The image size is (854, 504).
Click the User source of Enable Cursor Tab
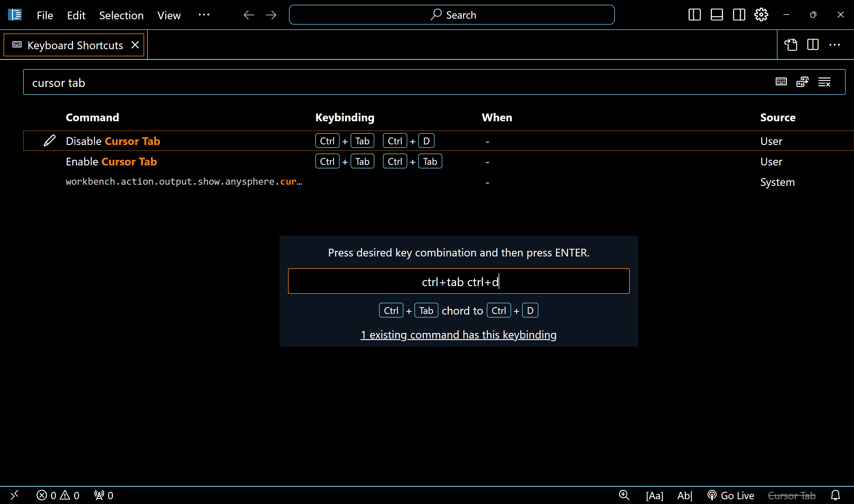[x=771, y=162]
